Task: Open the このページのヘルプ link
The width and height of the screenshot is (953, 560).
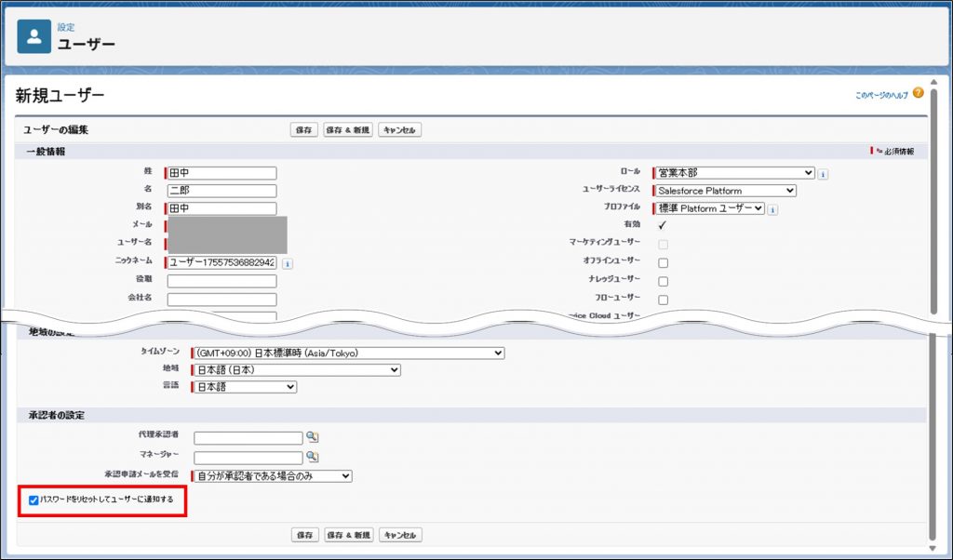Action: point(881,96)
